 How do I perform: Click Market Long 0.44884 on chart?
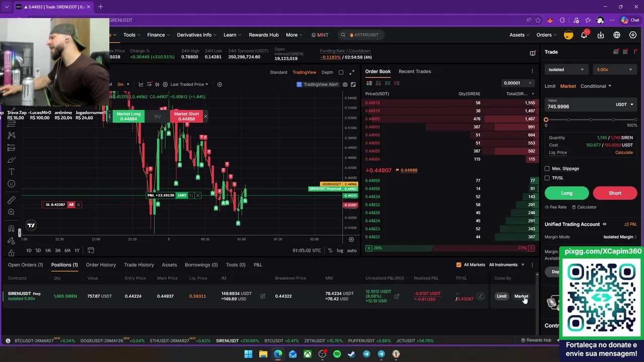(x=129, y=116)
